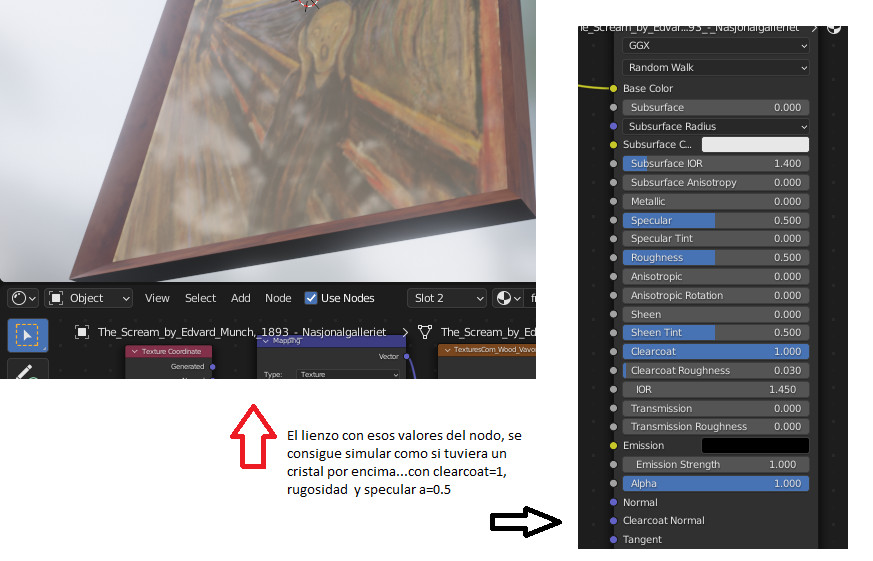The height and width of the screenshot is (561, 873).
Task: Click the Sheen Tint slider
Action: pyautogui.click(x=715, y=332)
